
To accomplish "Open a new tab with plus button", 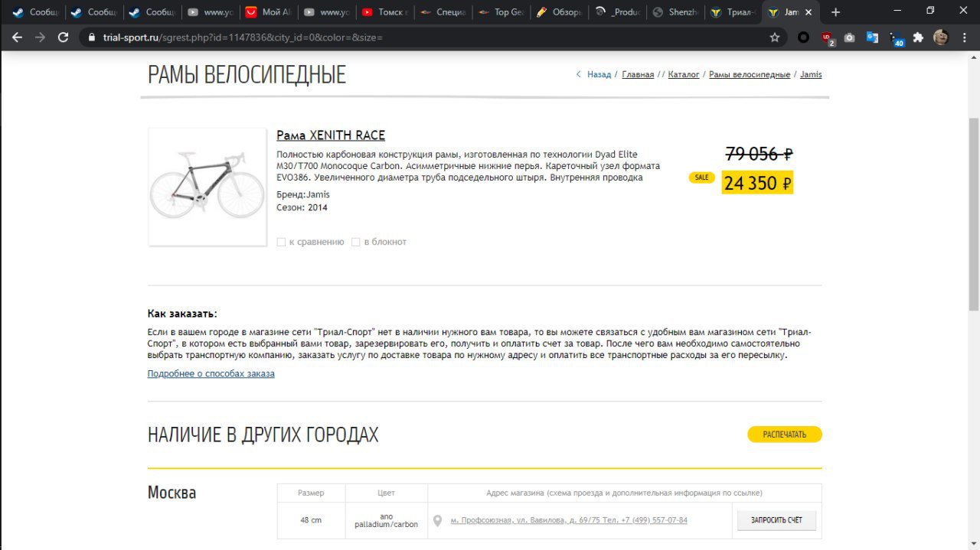I will (x=835, y=12).
